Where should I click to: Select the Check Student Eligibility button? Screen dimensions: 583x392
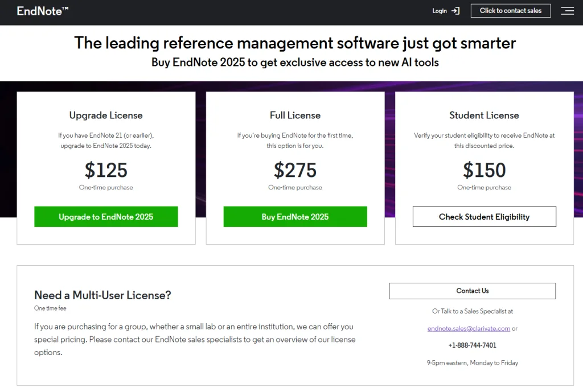coord(484,217)
